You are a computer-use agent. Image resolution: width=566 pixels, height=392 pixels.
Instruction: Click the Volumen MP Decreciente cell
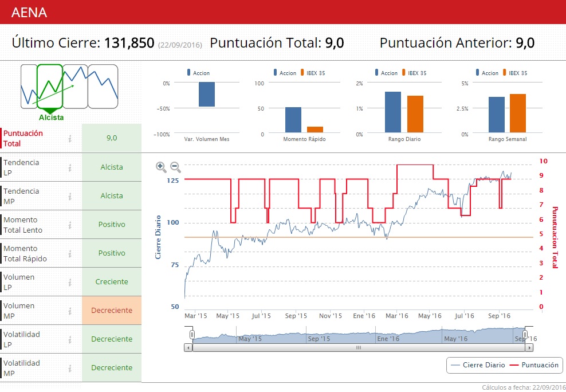[x=112, y=311]
